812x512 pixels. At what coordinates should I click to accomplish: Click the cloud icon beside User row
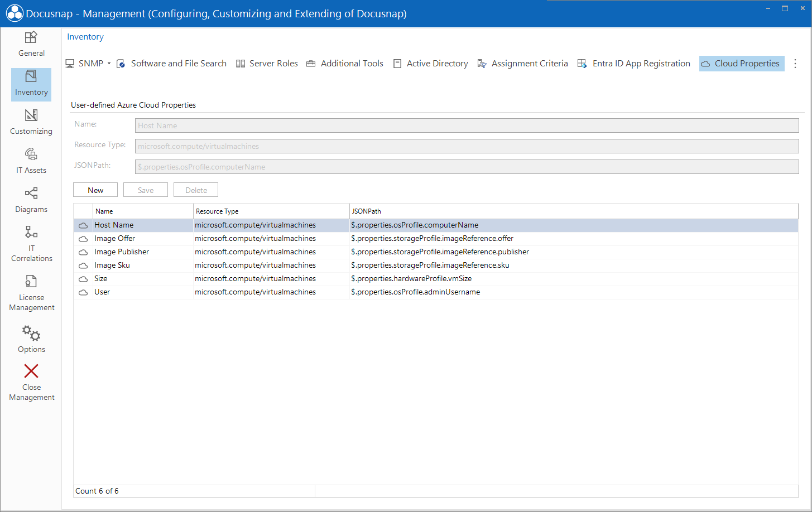coord(83,292)
